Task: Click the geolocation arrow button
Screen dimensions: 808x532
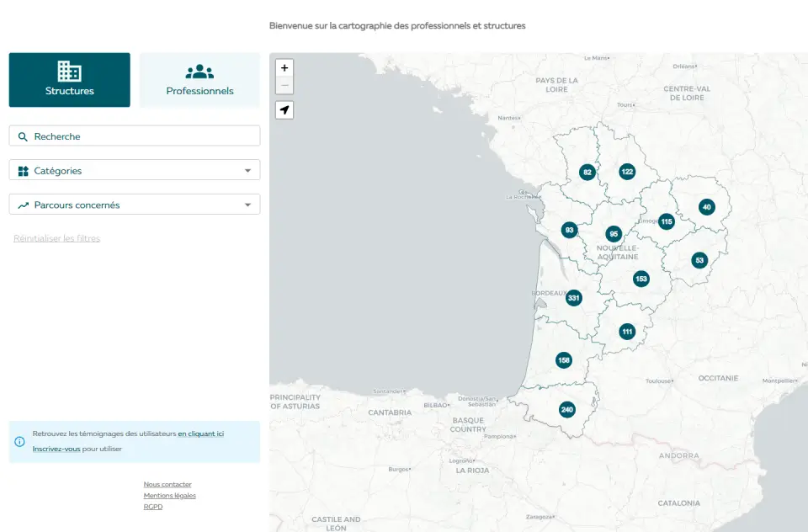Action: (x=284, y=110)
